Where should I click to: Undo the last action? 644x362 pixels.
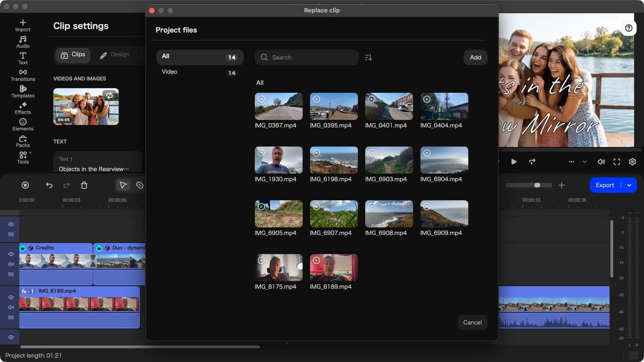click(x=49, y=185)
